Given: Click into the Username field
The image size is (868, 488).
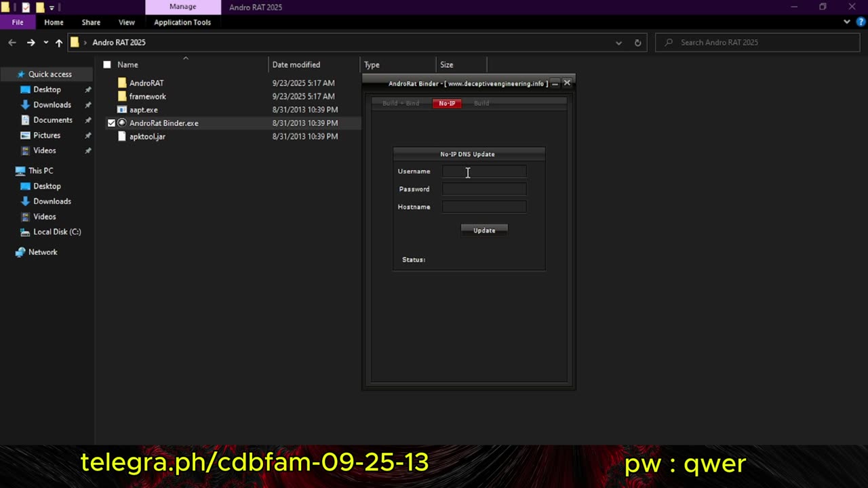Looking at the screenshot, I should coord(484,171).
